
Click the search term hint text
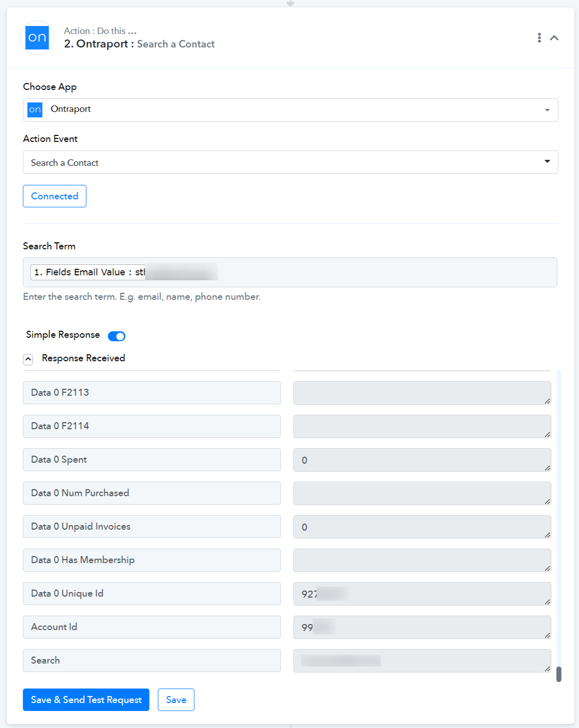click(x=142, y=297)
